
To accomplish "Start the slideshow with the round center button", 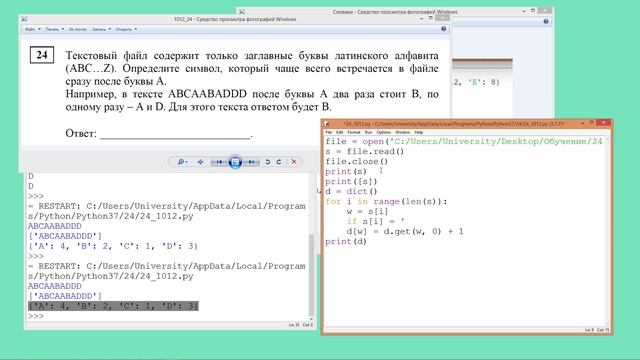I will (235, 162).
